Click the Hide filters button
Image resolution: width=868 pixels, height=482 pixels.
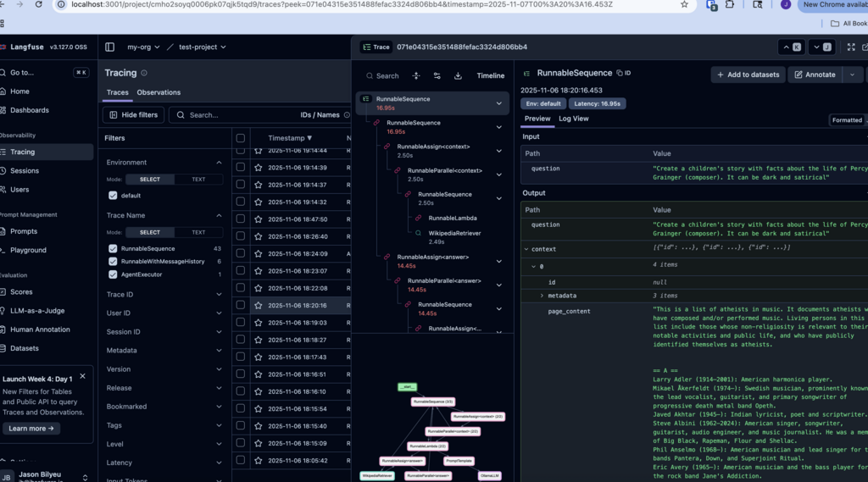click(x=133, y=114)
